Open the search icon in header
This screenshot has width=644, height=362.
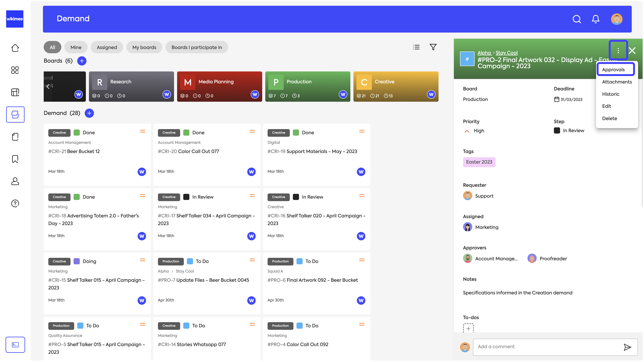point(577,19)
